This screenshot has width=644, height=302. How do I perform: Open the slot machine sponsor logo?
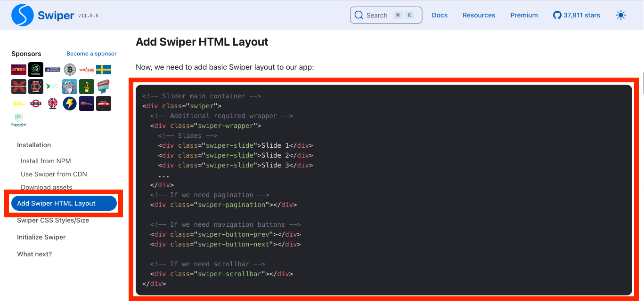point(36,87)
